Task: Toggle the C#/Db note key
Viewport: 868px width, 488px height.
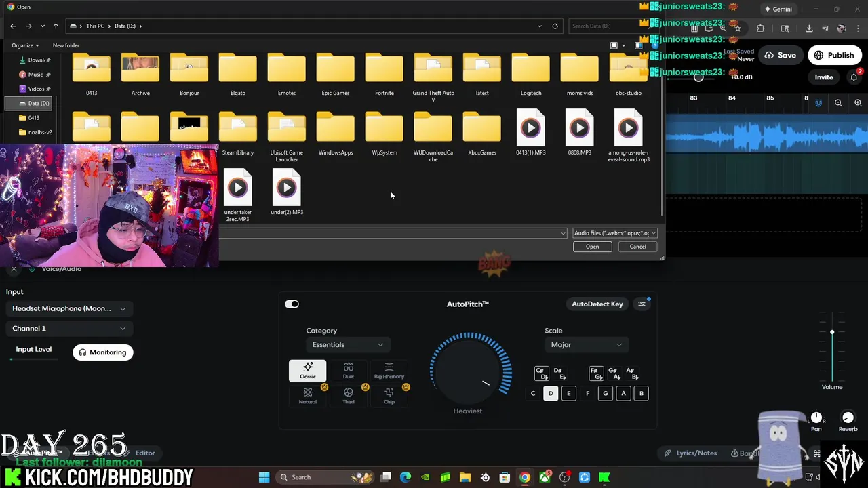Action: click(x=541, y=373)
